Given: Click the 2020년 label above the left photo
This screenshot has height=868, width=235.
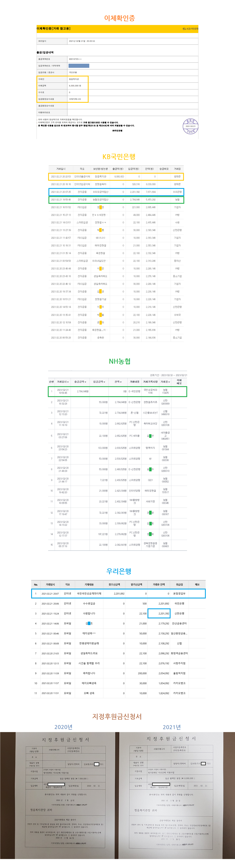Looking at the screenshot, I should pyautogui.click(x=63, y=727).
